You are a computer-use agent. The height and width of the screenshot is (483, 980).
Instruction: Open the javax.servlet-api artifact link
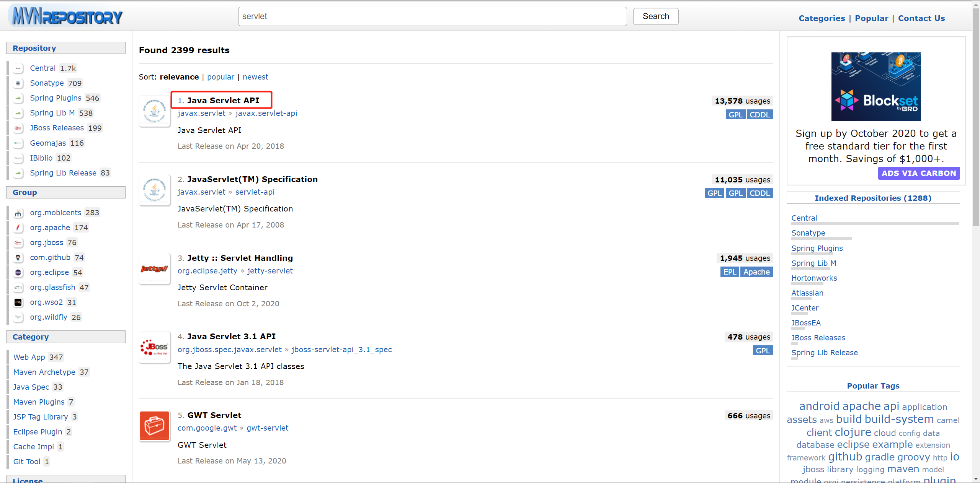pyautogui.click(x=266, y=113)
